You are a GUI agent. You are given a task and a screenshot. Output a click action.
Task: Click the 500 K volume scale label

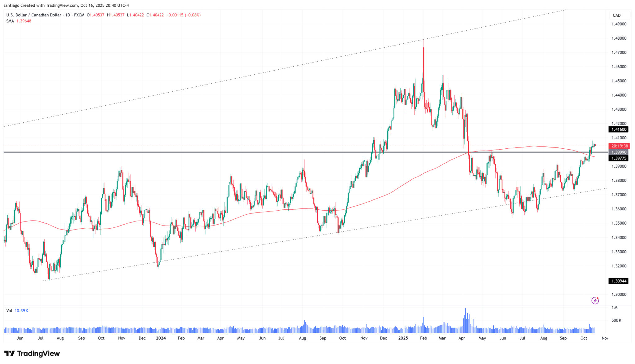coord(616,320)
